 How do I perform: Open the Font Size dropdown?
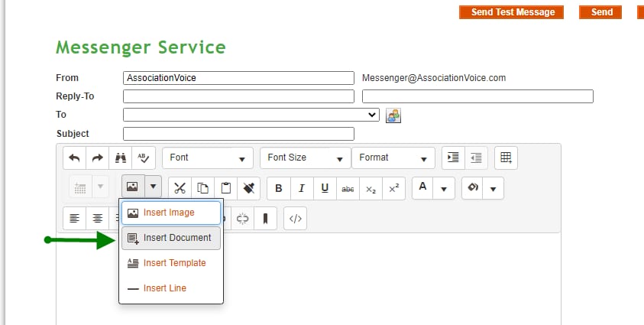click(x=305, y=158)
